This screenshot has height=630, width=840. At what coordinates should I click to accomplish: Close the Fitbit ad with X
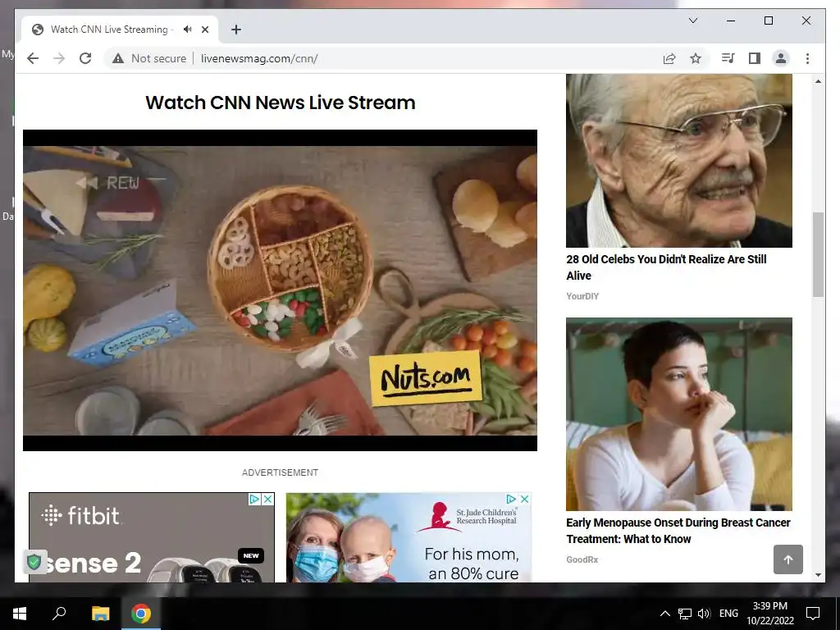[x=268, y=500]
